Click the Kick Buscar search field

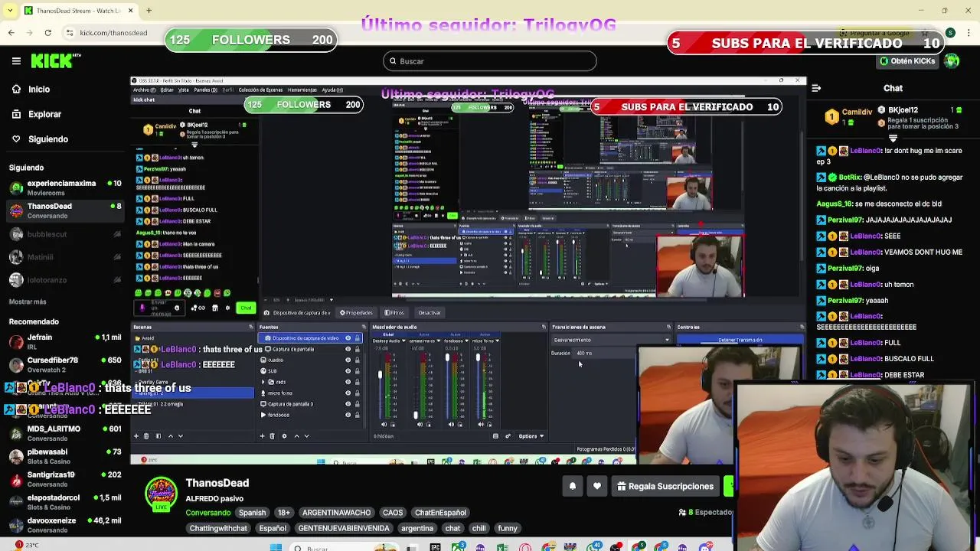[x=490, y=61]
